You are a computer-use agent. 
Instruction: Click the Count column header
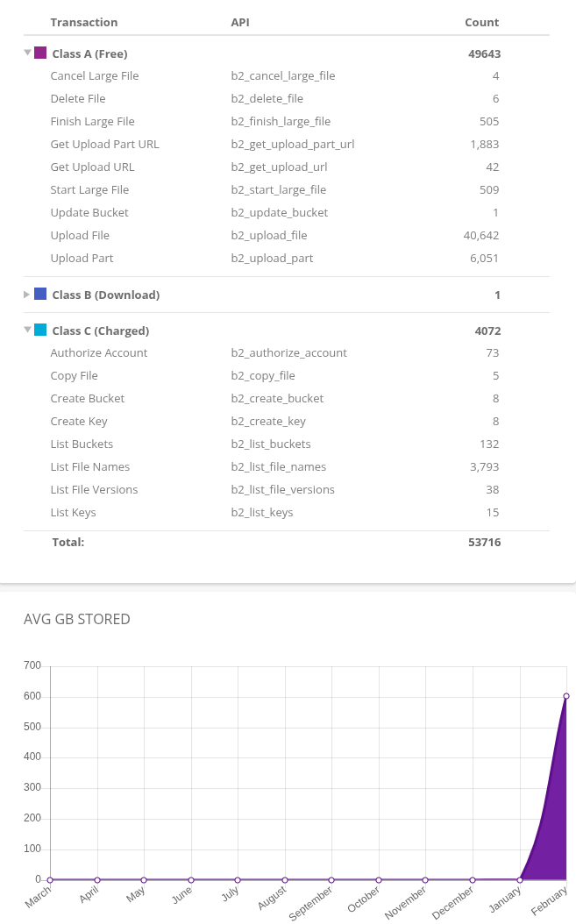(x=481, y=22)
